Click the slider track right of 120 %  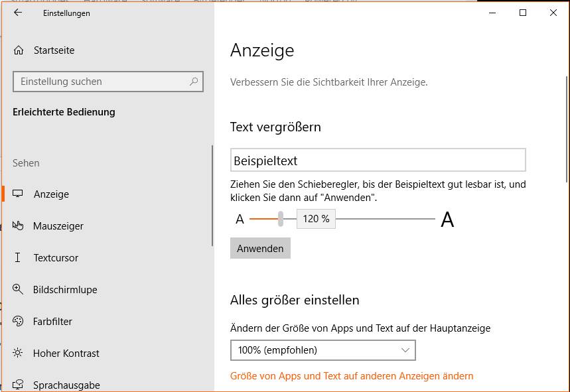386,219
